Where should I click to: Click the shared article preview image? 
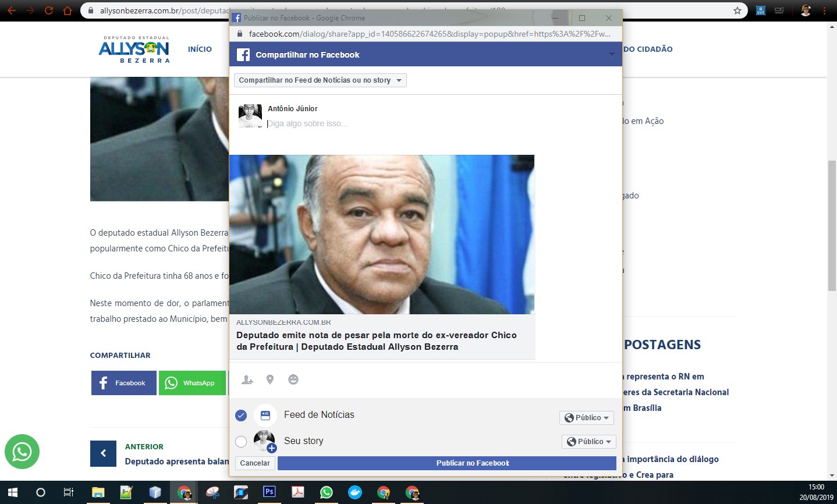click(382, 235)
